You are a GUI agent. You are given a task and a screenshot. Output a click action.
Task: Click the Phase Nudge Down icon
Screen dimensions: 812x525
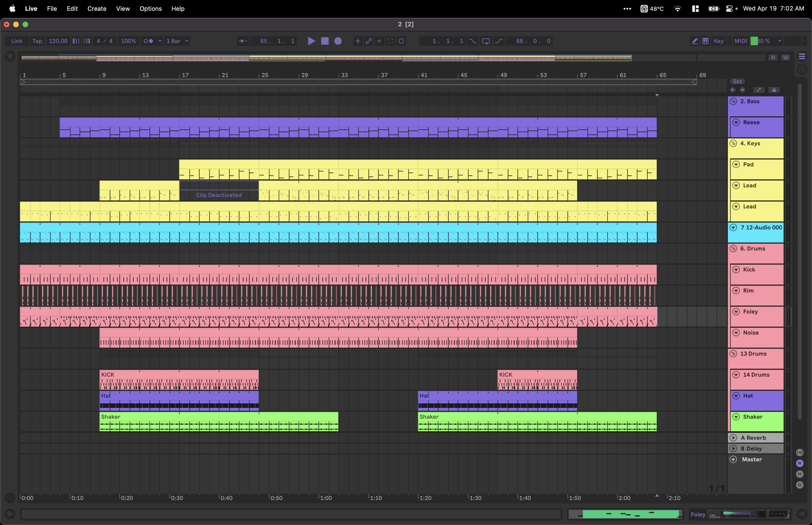point(76,41)
